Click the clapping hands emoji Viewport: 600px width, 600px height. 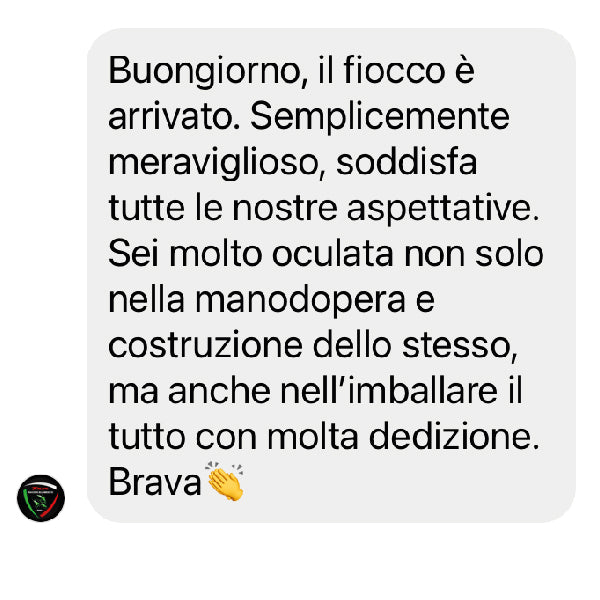pos(225,481)
